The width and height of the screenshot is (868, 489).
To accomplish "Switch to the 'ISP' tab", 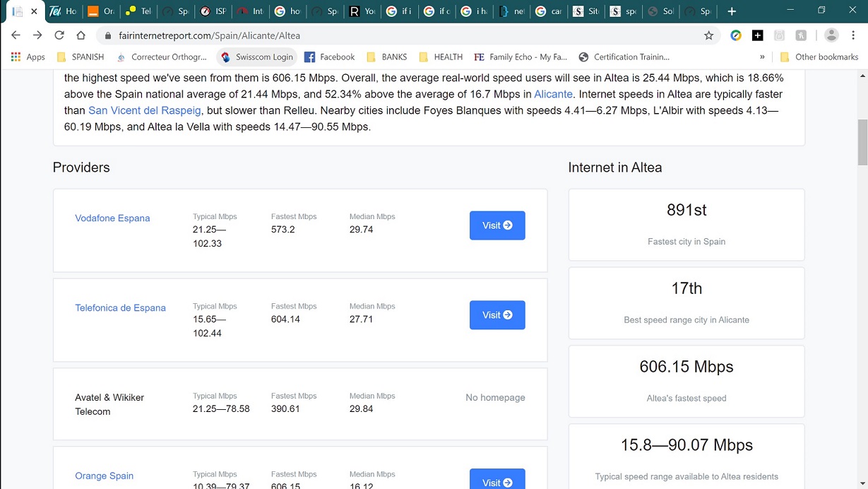I will point(213,11).
